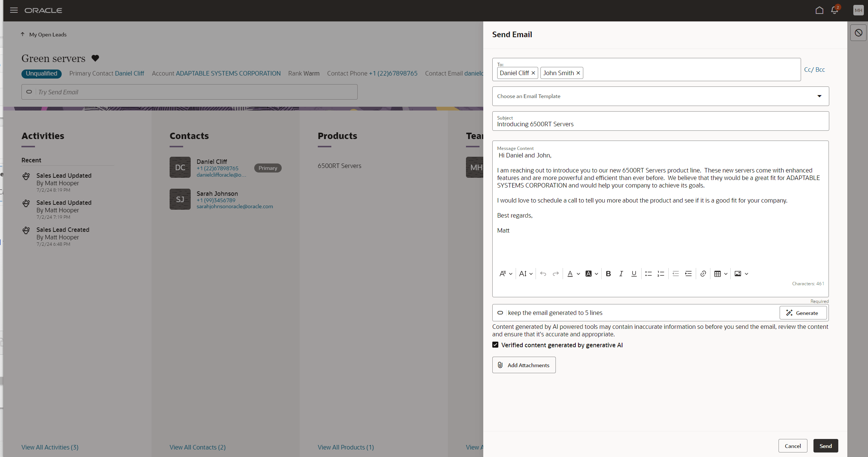
Task: Open the Choose an Email Template dropdown
Action: click(819, 96)
